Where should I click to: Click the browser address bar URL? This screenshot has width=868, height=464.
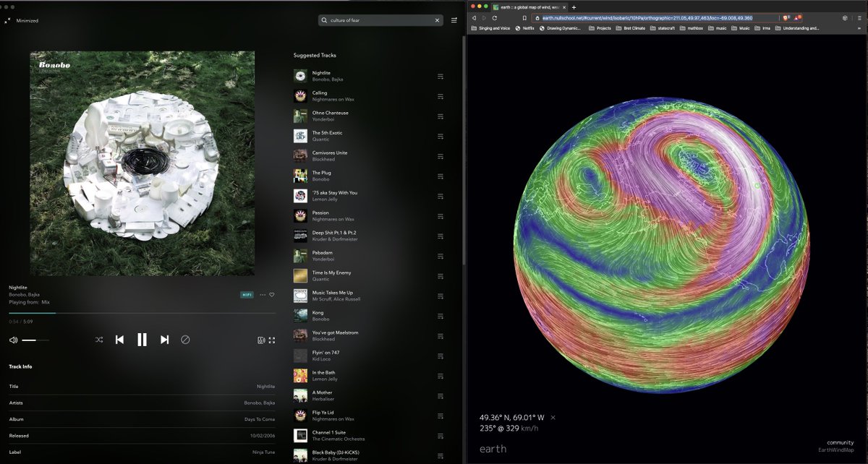pos(647,17)
